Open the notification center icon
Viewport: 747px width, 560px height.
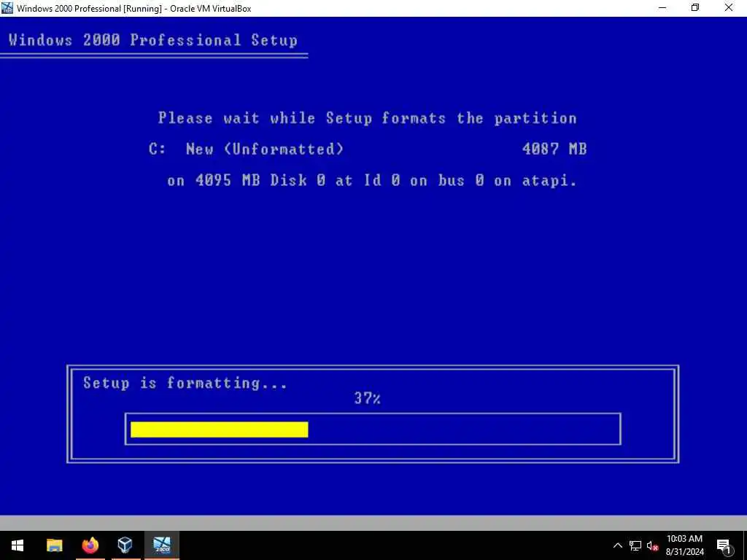724,545
